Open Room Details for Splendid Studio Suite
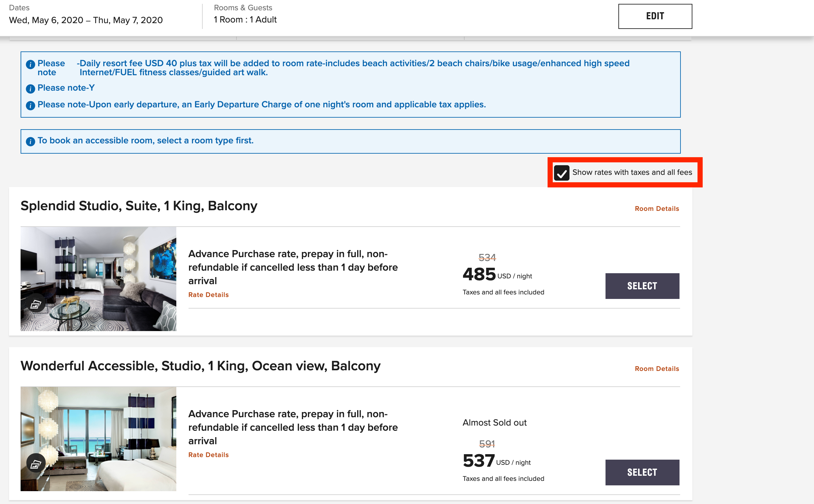This screenshot has width=814, height=504. 657,209
